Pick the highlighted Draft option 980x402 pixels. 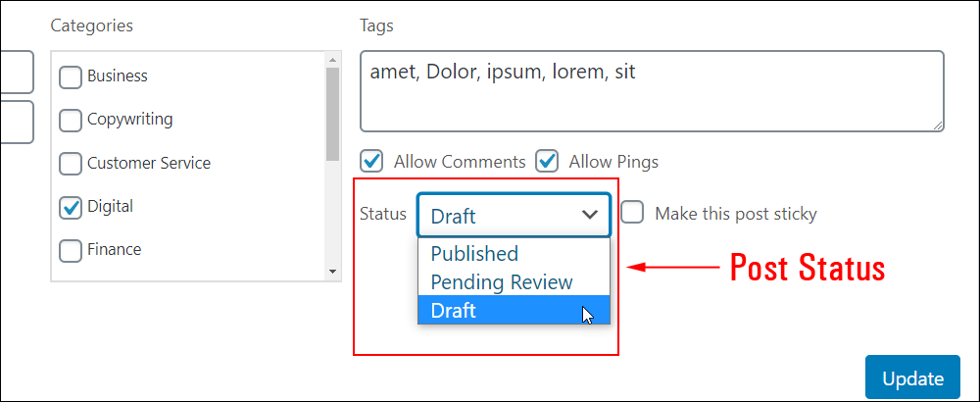[x=514, y=310]
